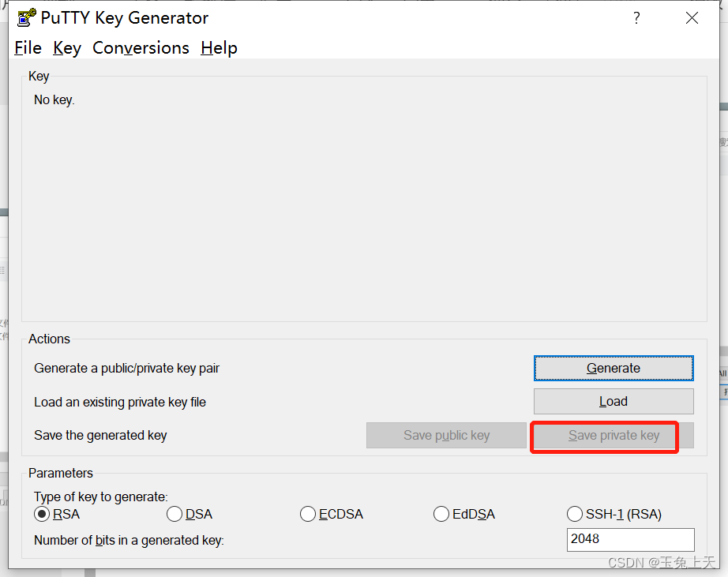Image resolution: width=728 pixels, height=577 pixels.
Task: Click the 'No key.' text in Key panel
Action: click(54, 99)
